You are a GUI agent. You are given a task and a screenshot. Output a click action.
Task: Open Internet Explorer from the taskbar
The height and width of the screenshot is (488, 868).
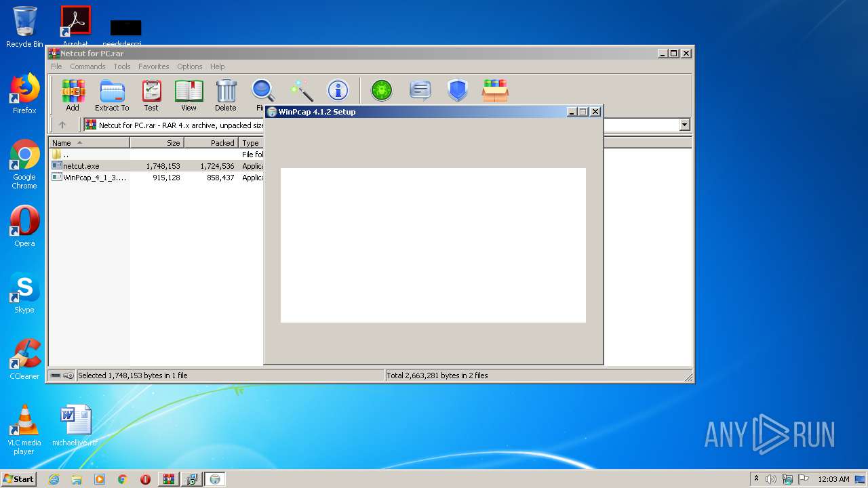54,479
